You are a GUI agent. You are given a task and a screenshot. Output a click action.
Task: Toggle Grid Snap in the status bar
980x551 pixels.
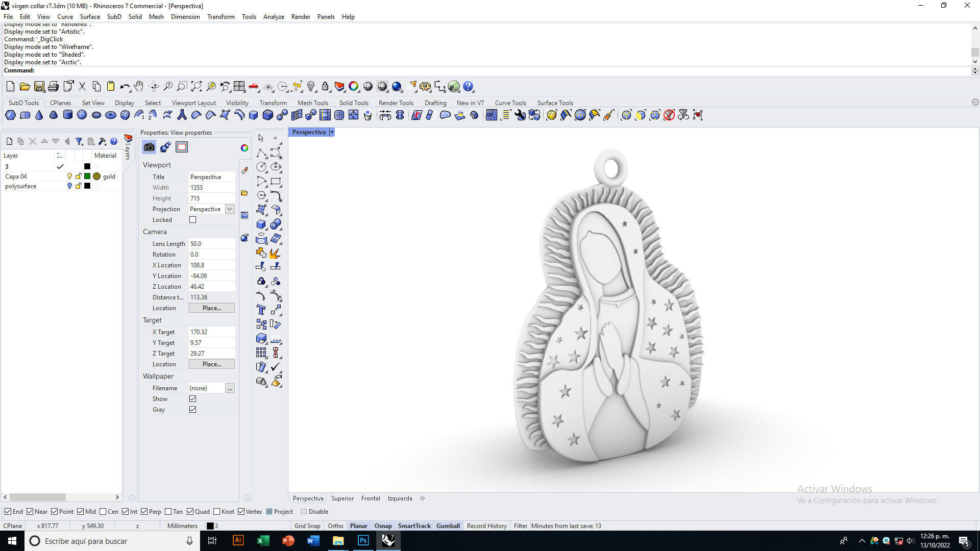(307, 526)
